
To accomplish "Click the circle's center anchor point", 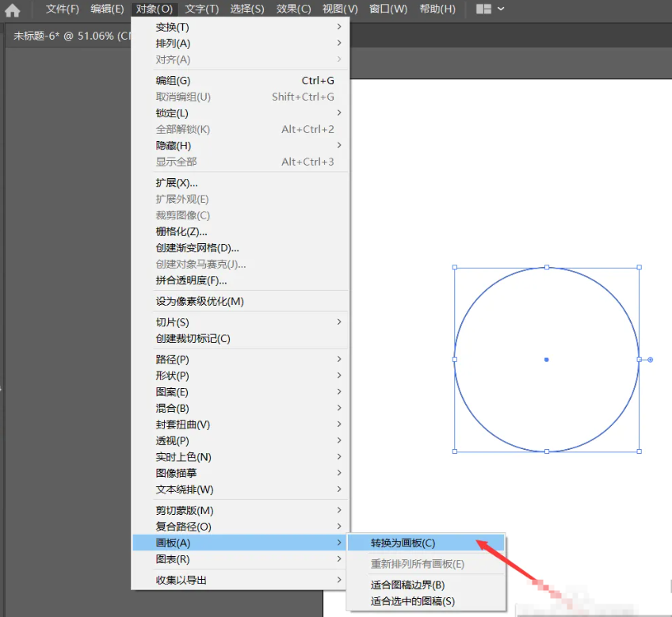I will [x=546, y=359].
